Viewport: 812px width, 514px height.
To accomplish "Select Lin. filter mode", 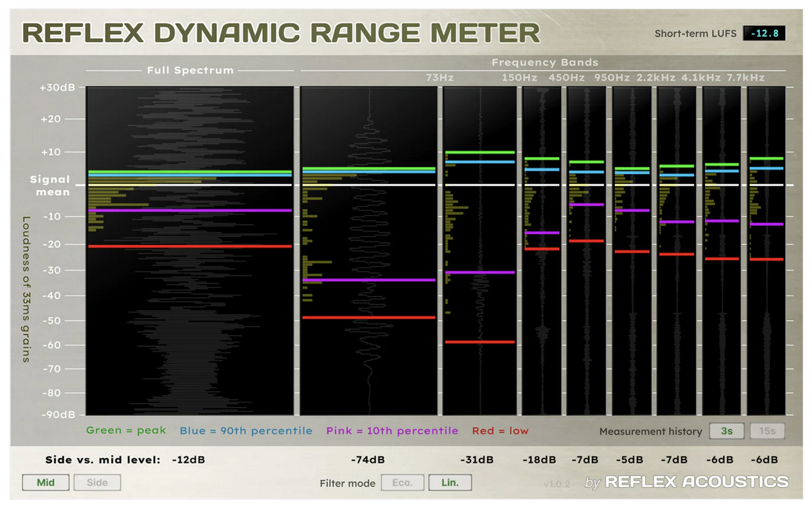I will point(450,482).
